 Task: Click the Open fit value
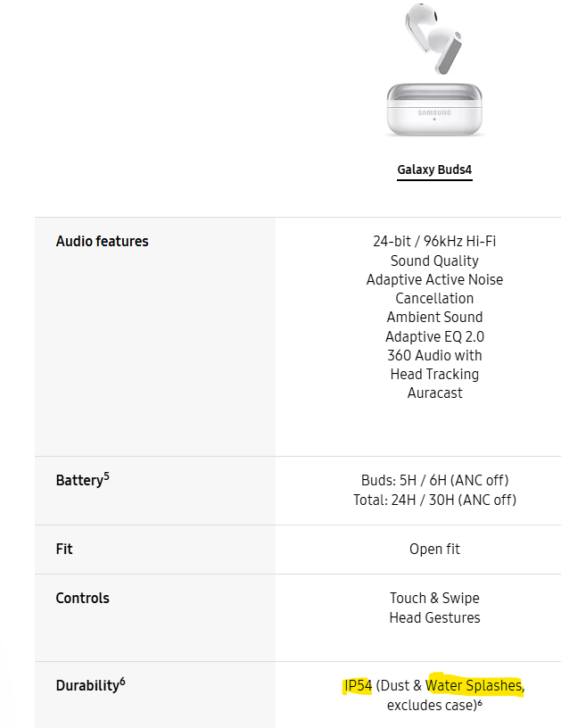pyautogui.click(x=434, y=549)
